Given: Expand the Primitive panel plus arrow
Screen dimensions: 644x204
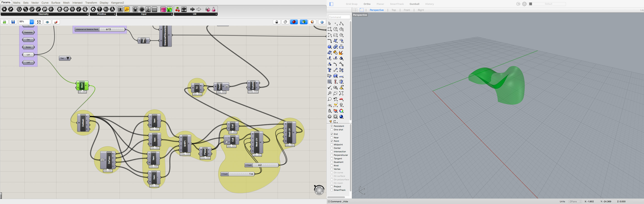Looking at the screenshot, I should pyautogui.click(x=115, y=14).
